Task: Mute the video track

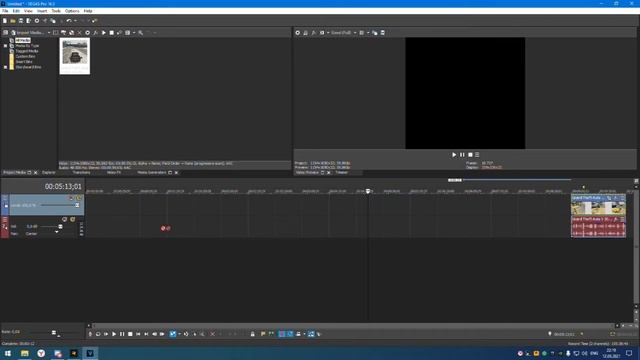Action: coord(71,198)
